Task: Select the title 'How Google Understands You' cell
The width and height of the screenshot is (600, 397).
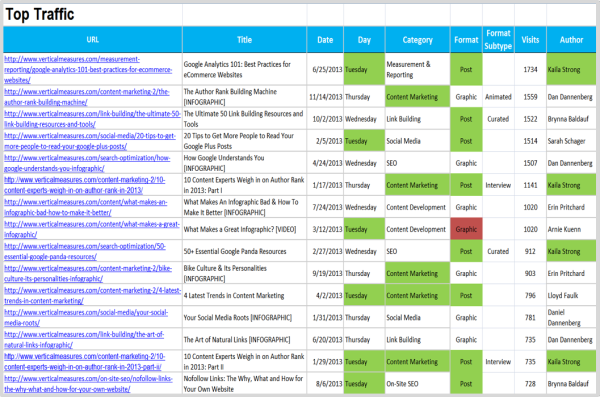Action: click(x=245, y=163)
